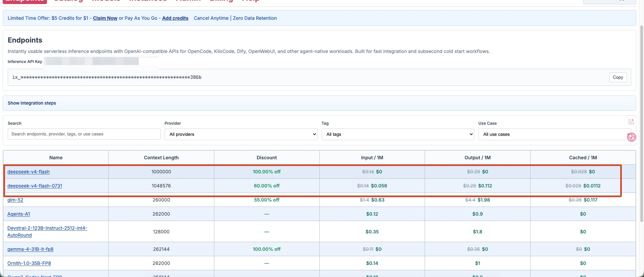
Task: Click context length value 1000000
Action: click(x=161, y=172)
